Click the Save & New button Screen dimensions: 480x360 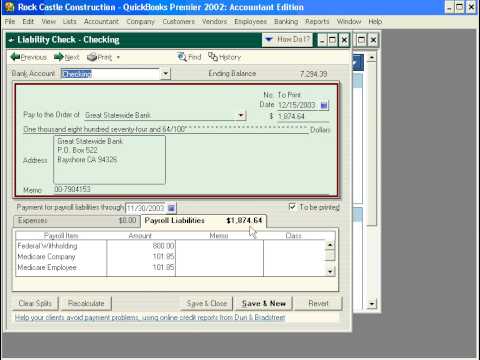pos(263,304)
